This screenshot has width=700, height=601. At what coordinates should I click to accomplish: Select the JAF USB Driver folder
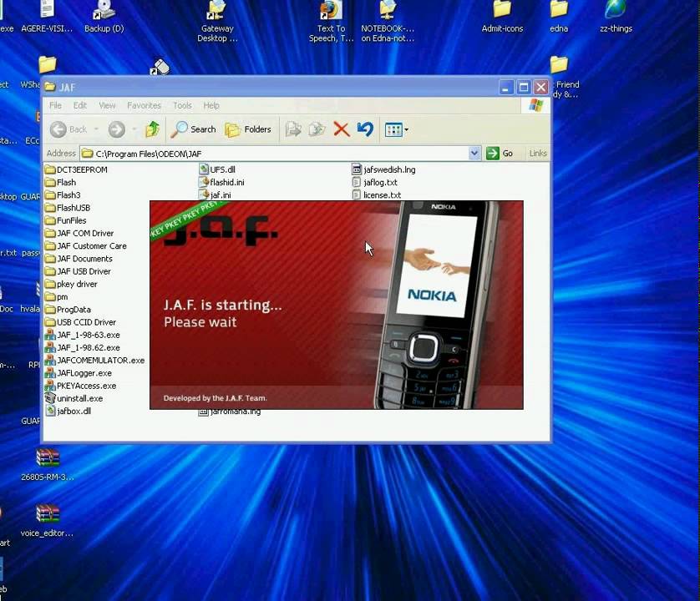click(78, 271)
